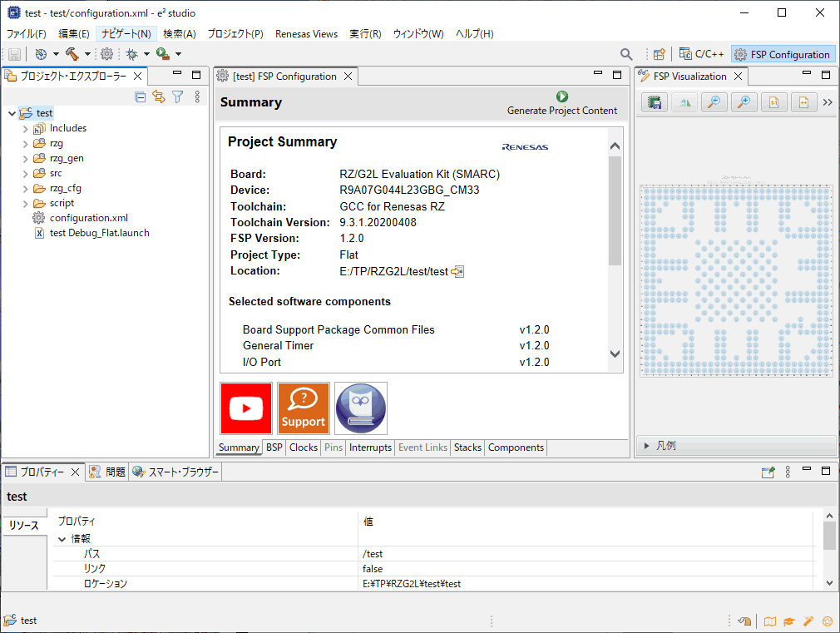Expand the script folder
This screenshot has width=840, height=633.
click(x=25, y=204)
